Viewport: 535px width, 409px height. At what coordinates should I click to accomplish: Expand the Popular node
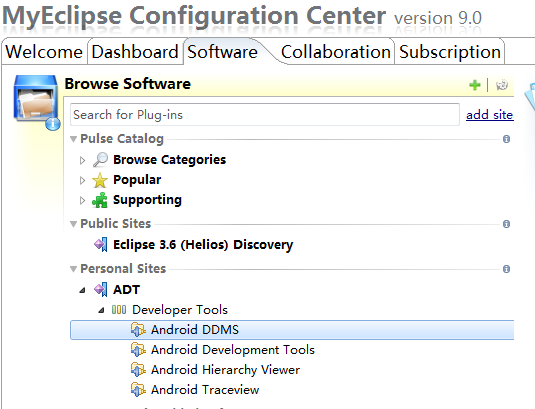tap(82, 180)
